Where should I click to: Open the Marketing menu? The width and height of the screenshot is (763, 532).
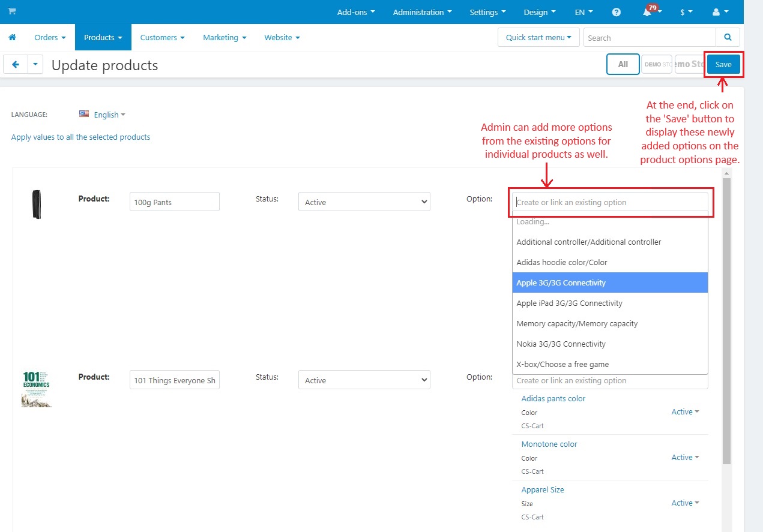click(225, 37)
